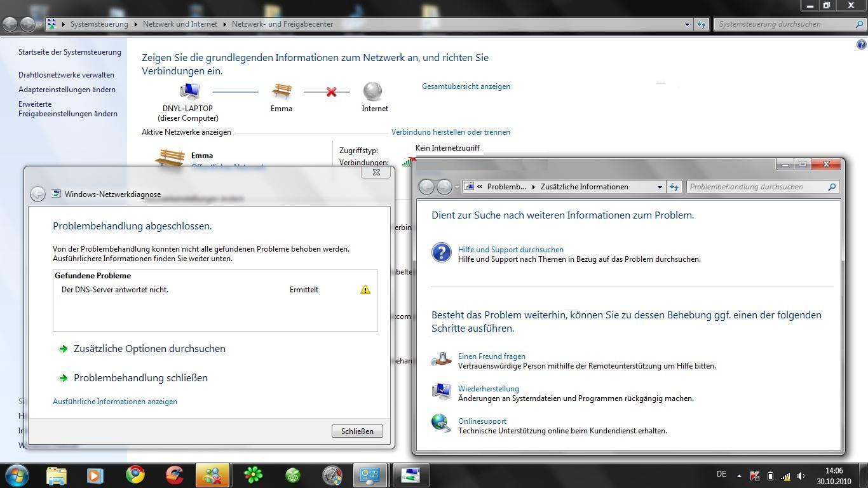Open Onlinesupport link
The image size is (868, 488).
click(x=482, y=421)
